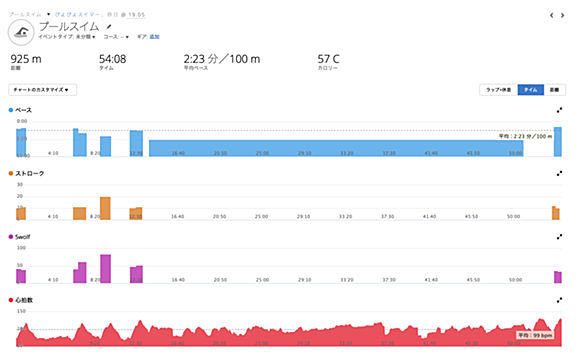This screenshot has width=586, height=363.
Task: Expand the 心拍数 chart to full size
Action: click(559, 300)
